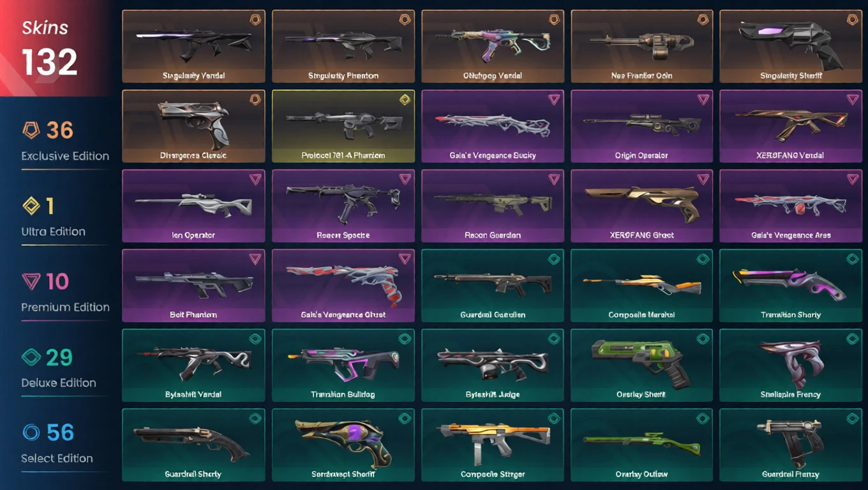Screen dimensions: 868x490
Task: Click the pink Premium Edition triangle icon
Action: (31, 281)
